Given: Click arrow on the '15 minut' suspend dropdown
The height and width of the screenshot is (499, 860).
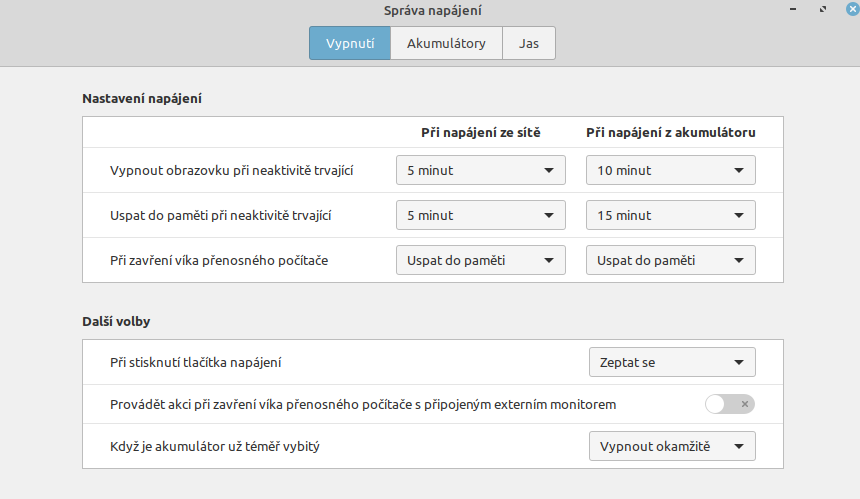Looking at the screenshot, I should [x=738, y=215].
